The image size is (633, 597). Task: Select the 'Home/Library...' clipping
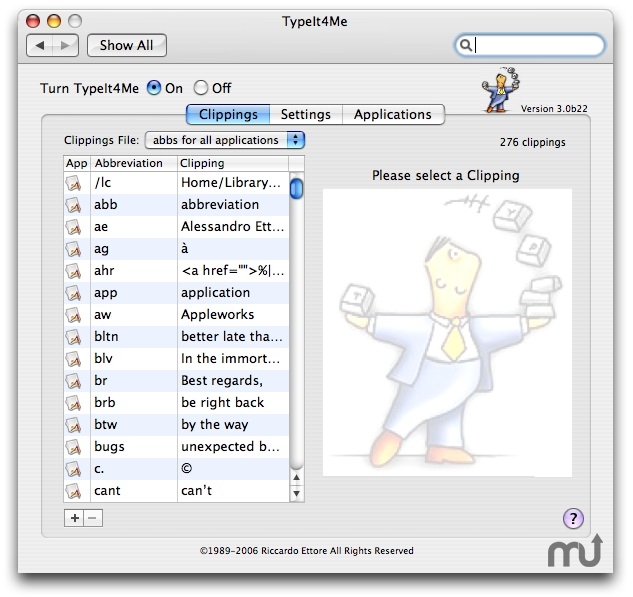(231, 183)
